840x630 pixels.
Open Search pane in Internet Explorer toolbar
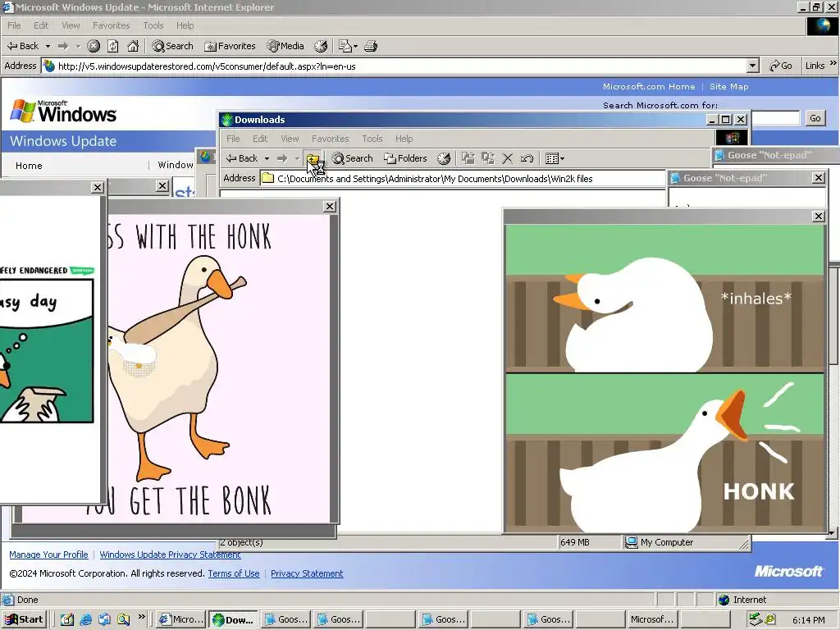pos(172,46)
